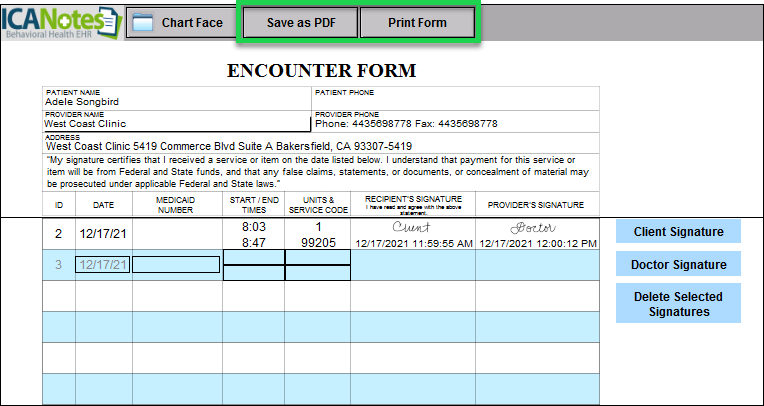Select the Doctor signature in row 2
The image size is (764, 406).
pyautogui.click(x=537, y=228)
